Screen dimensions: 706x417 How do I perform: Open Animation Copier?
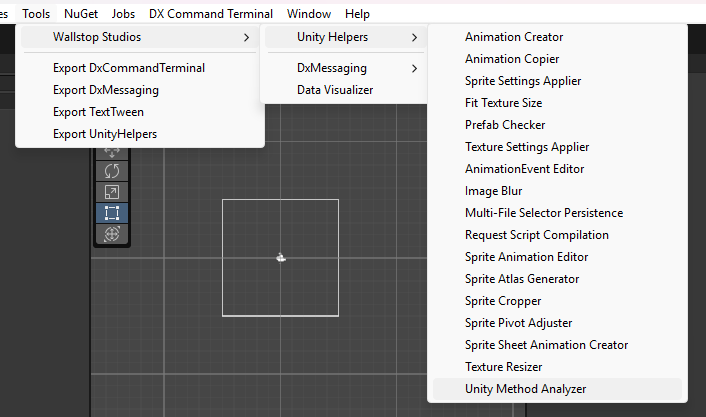point(512,59)
